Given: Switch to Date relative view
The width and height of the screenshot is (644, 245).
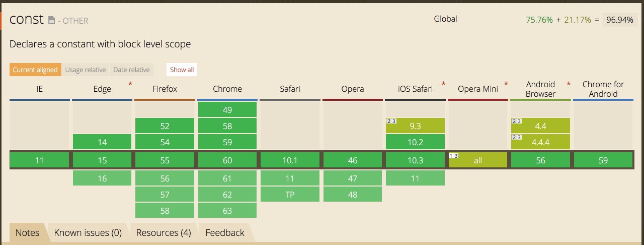Looking at the screenshot, I should pos(131,70).
